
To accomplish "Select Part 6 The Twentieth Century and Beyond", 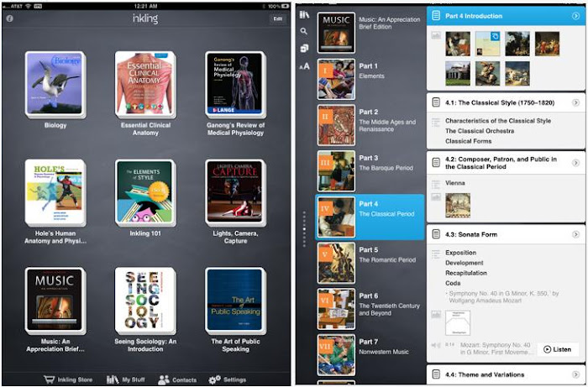I will (370, 309).
